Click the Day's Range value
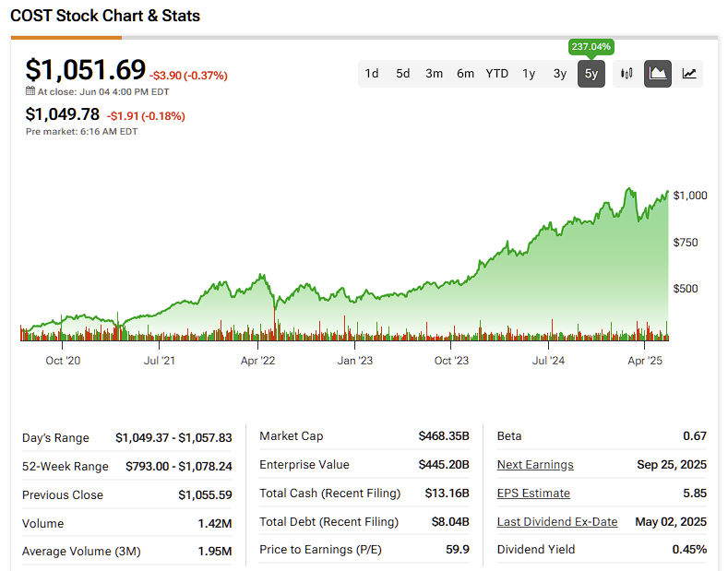728x571 pixels. pos(173,438)
